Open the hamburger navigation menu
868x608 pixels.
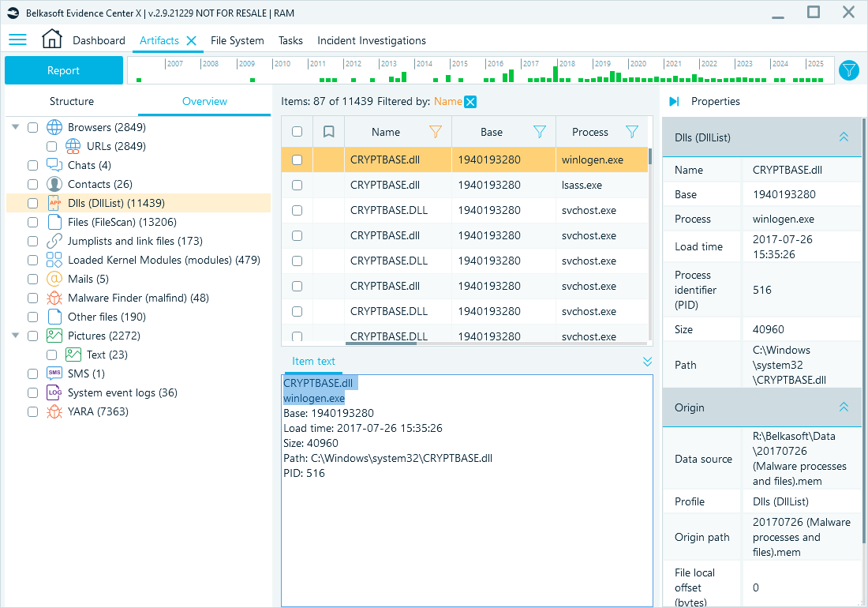tap(17, 39)
